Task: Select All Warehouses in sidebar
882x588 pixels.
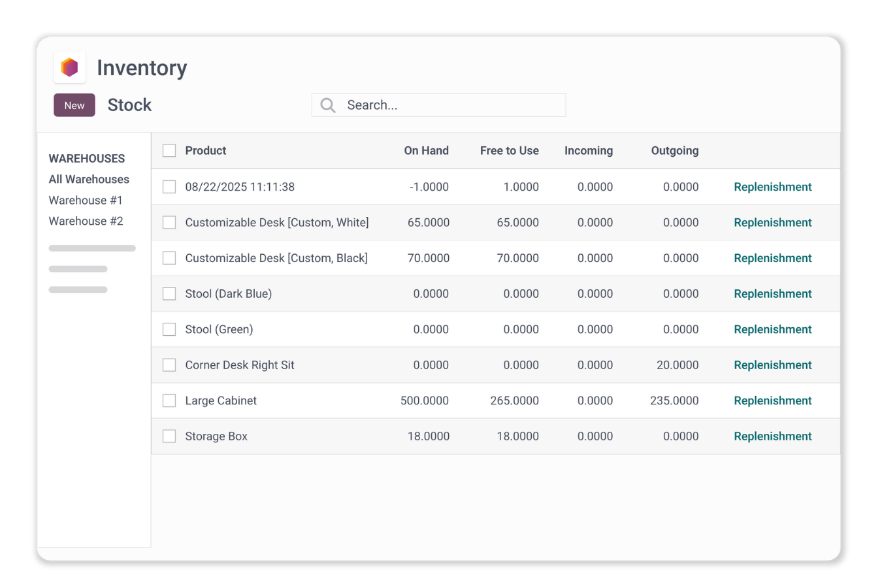Action: click(x=89, y=179)
